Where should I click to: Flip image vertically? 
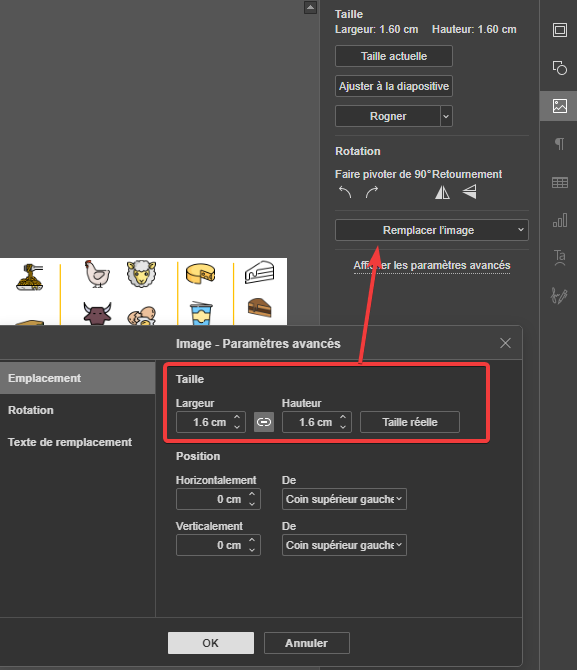click(469, 192)
